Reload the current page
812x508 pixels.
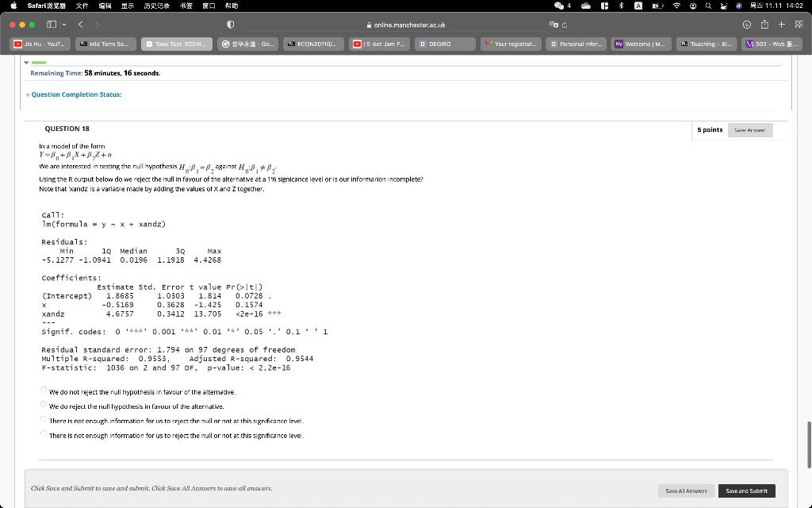(565, 25)
